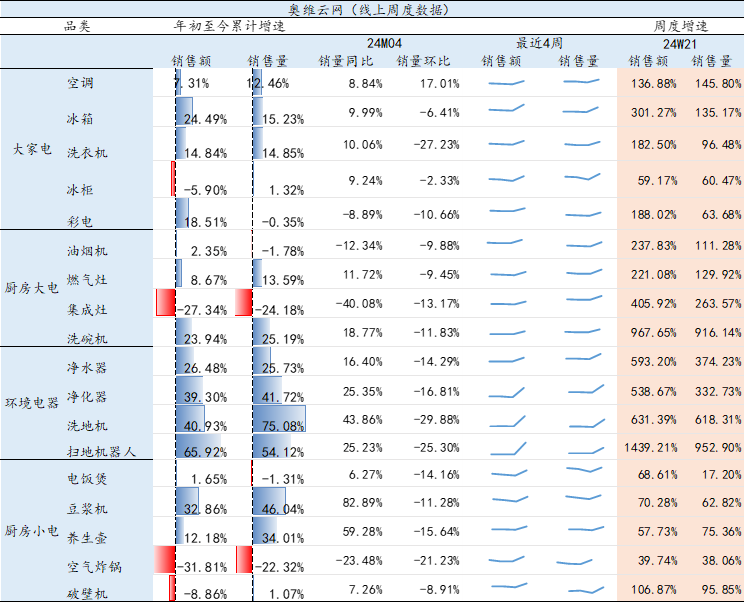Click the 冰箱 row label
745x603 pixels.
pyautogui.click(x=80, y=119)
